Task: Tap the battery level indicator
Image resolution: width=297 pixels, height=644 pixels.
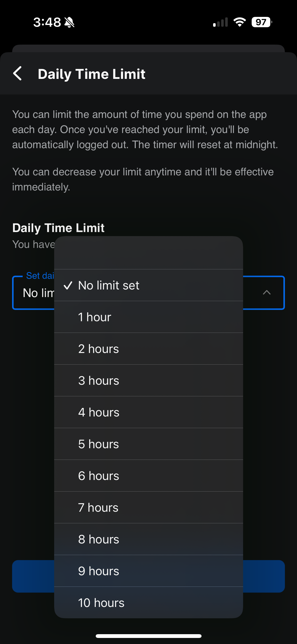Action: coord(261,22)
